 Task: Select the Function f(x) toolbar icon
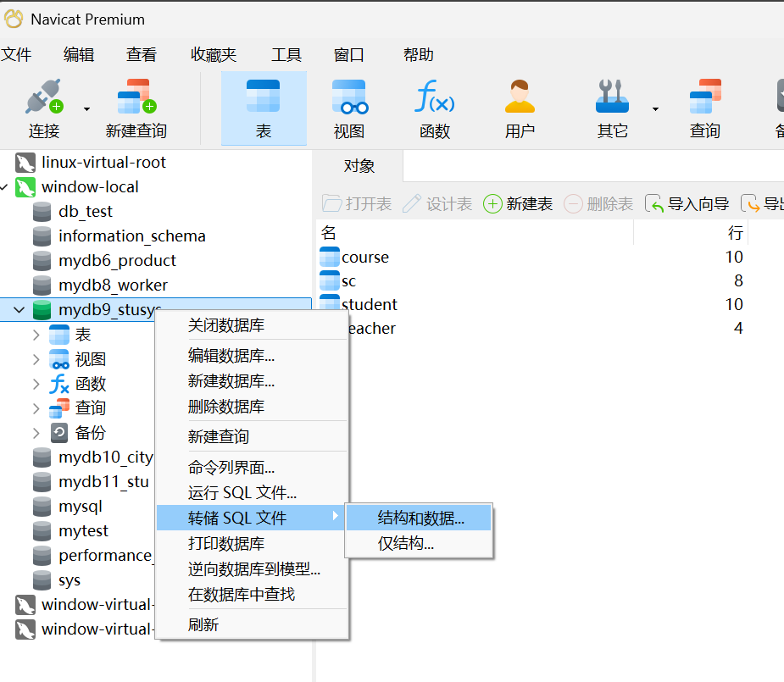pos(435,96)
